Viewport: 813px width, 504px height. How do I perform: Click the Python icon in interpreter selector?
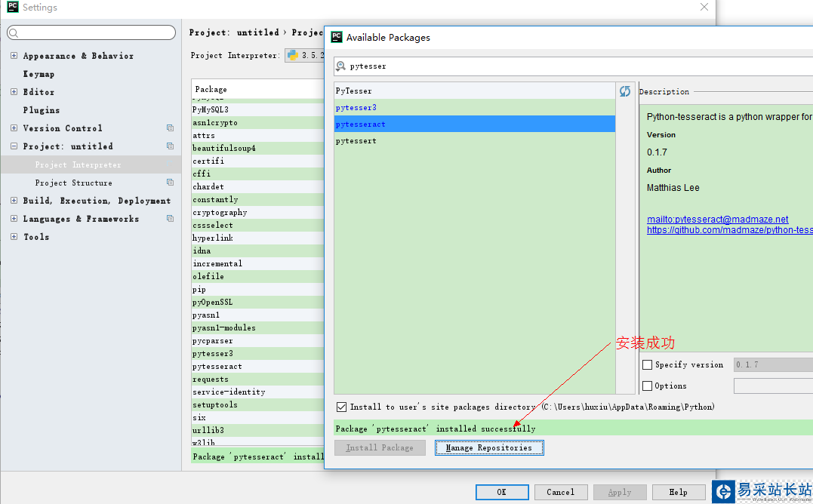[x=292, y=55]
